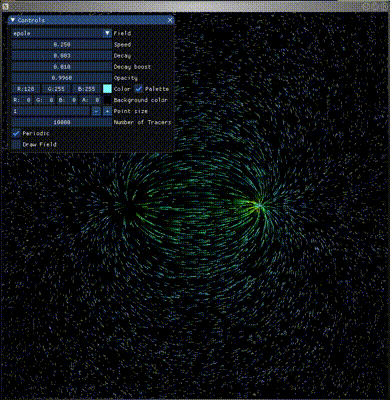
Task: Disable the Periodic checkbox
Action: pyautogui.click(x=16, y=133)
